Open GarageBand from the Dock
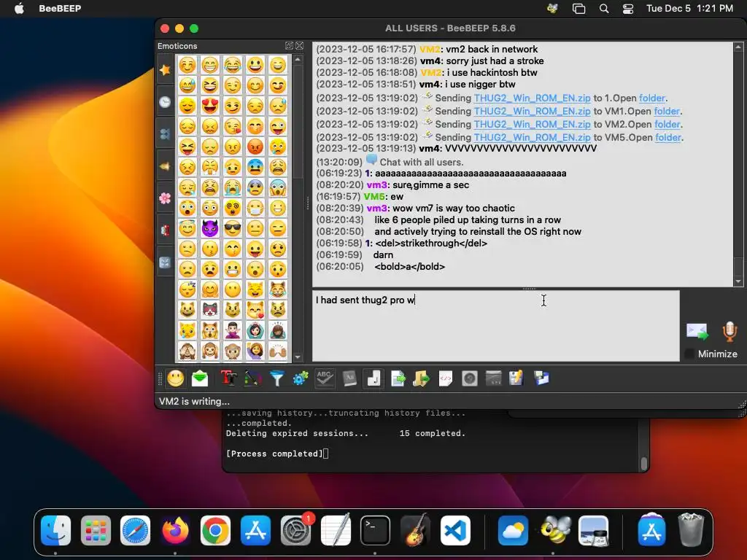The height and width of the screenshot is (560, 747). pos(415,531)
